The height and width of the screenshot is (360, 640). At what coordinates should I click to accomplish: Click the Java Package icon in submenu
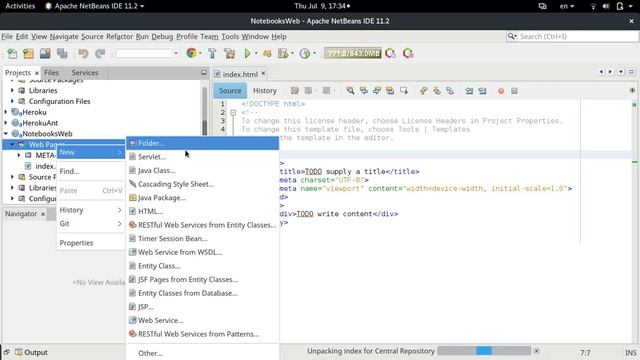(132, 198)
